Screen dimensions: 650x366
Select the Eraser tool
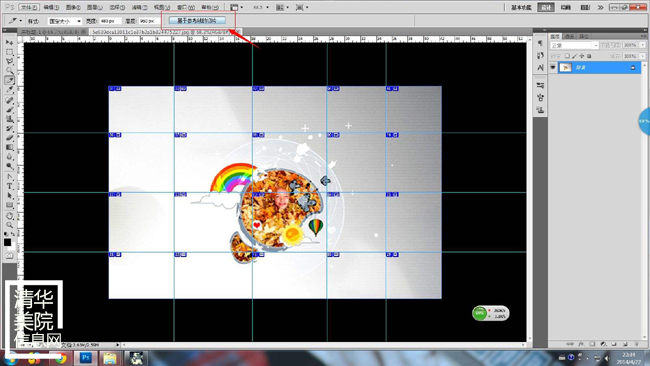pyautogui.click(x=9, y=138)
